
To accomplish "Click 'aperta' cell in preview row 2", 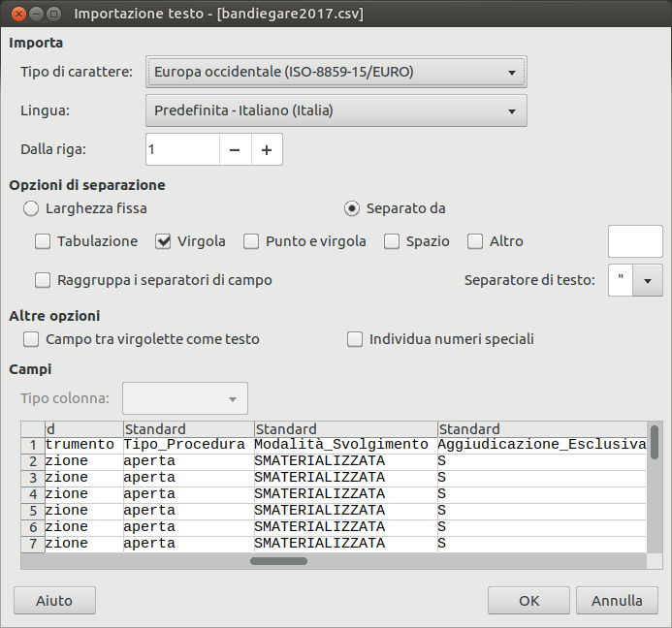I will point(188,461).
